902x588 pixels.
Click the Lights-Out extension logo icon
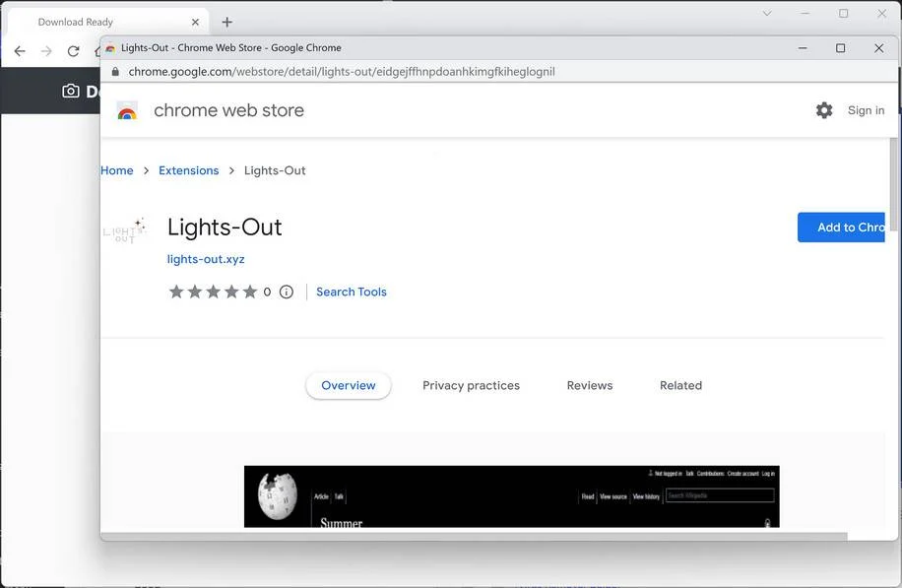point(125,230)
